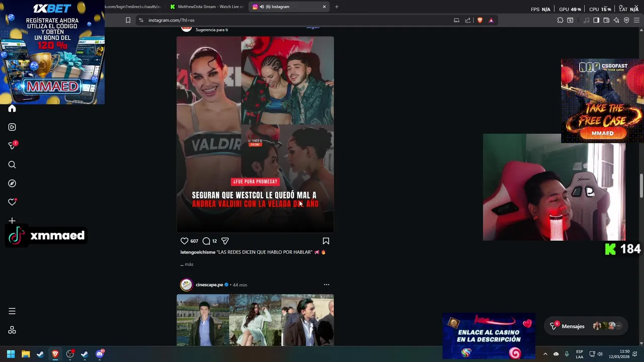Switch to MatthewDota Stream tab
Image resolution: width=644 pixels, height=362 pixels.
click(206, 7)
